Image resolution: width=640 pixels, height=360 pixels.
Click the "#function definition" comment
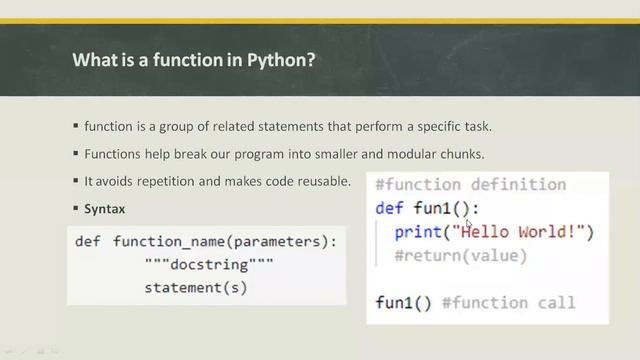(x=471, y=184)
